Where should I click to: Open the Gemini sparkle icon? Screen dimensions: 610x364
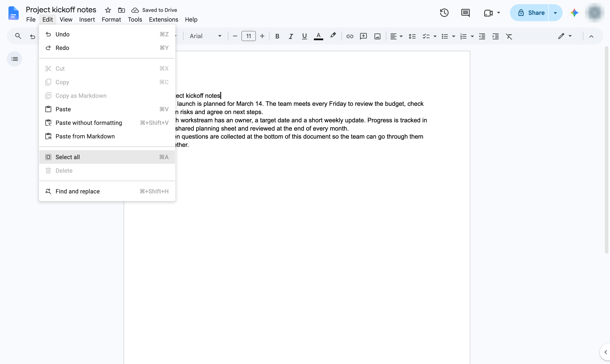(x=574, y=13)
